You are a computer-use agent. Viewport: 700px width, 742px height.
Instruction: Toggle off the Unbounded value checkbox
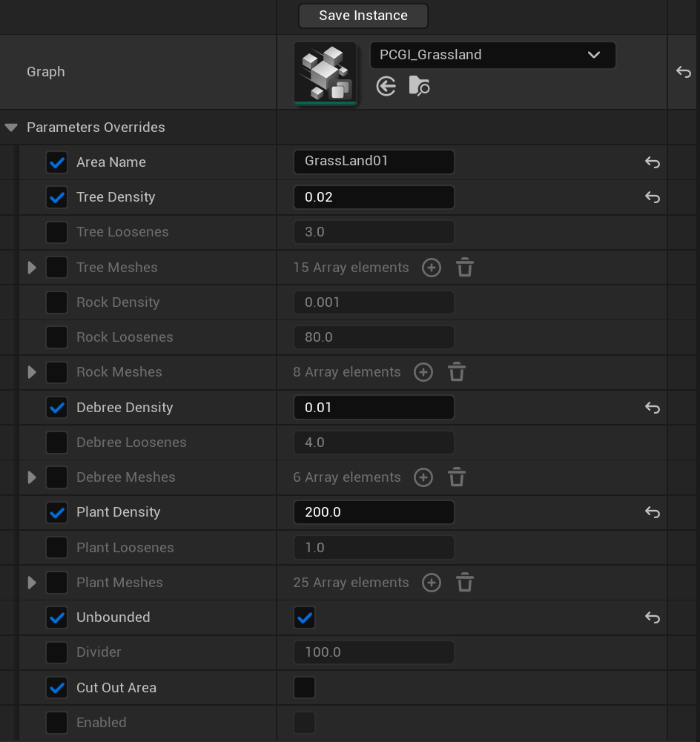(x=304, y=617)
